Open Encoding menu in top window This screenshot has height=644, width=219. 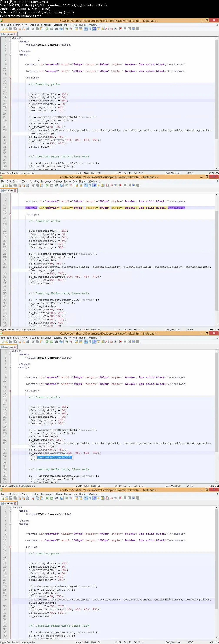(x=34, y=25)
